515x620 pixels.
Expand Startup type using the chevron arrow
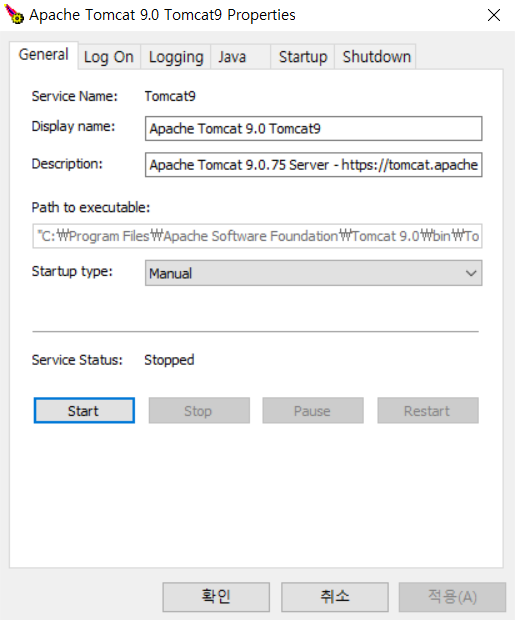pyautogui.click(x=471, y=273)
